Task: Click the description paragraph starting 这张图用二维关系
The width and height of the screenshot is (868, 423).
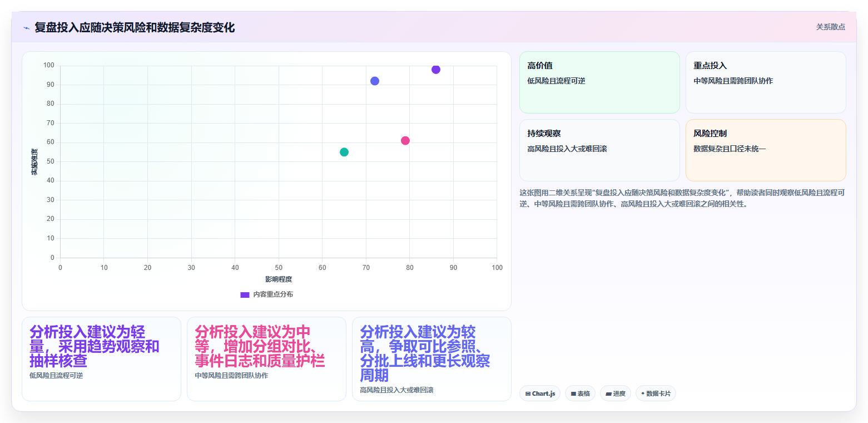Action: (x=682, y=198)
